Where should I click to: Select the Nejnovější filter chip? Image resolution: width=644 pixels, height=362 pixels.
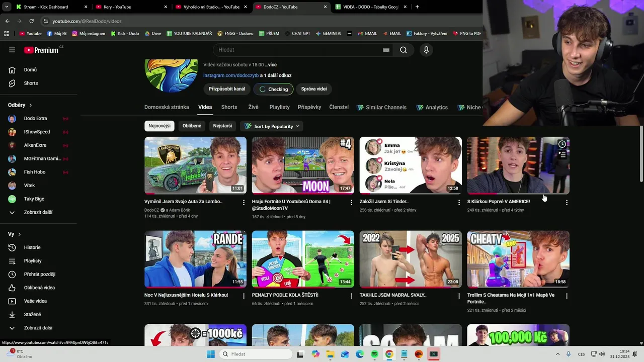159,126
